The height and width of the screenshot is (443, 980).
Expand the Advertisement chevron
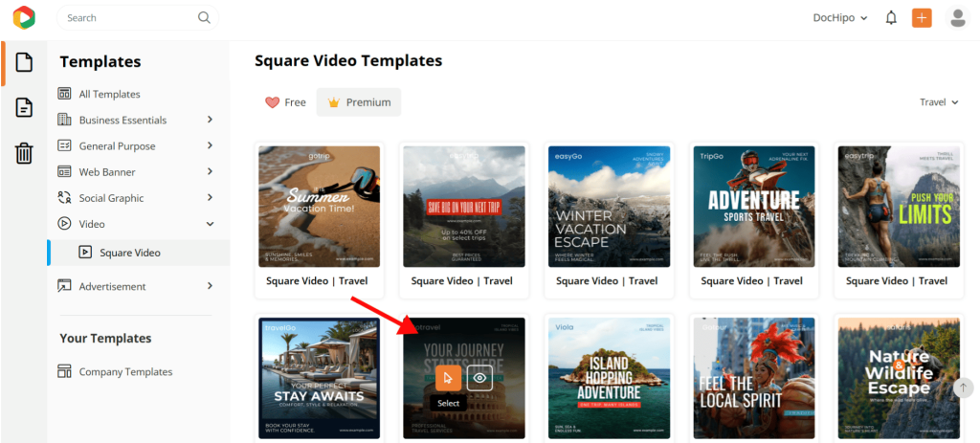click(x=210, y=286)
